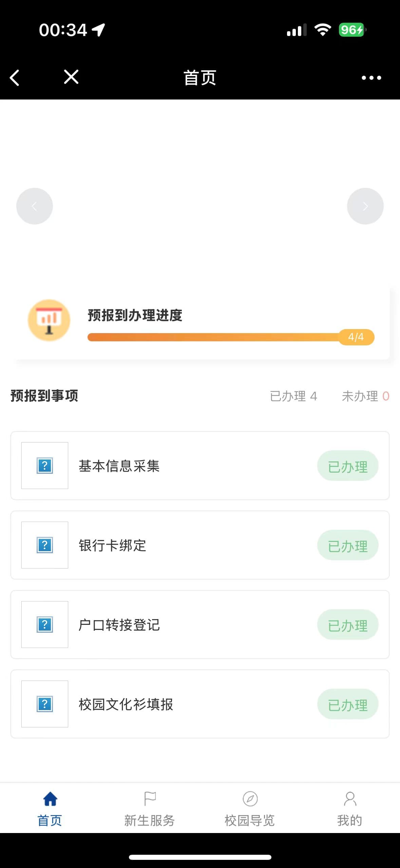Tap 已办理 status for 基本信息采集

click(x=348, y=466)
